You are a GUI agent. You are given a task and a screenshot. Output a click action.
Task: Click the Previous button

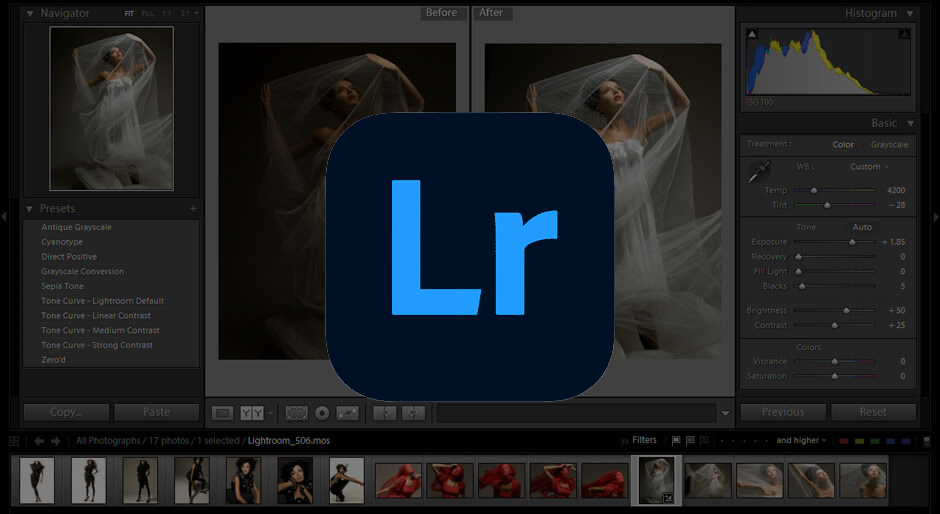tap(783, 412)
